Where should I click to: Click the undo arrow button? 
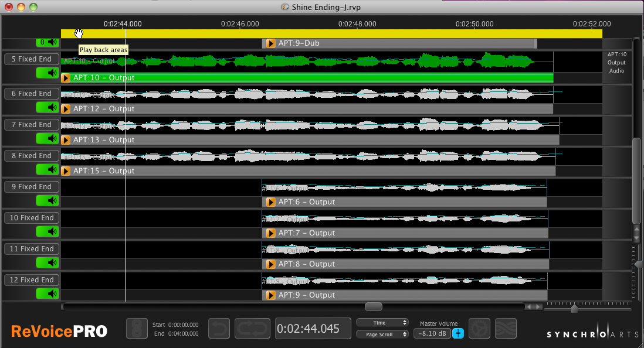(x=219, y=329)
